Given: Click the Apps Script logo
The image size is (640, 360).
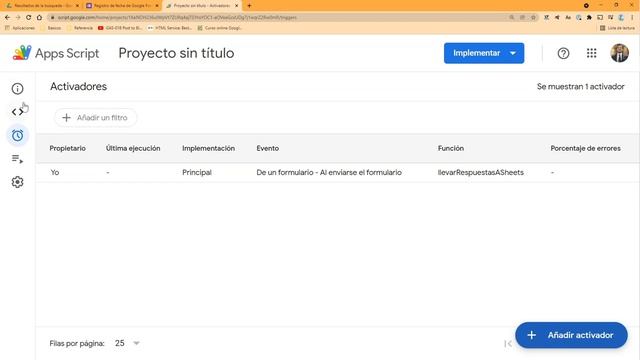Looking at the screenshot, I should (x=56, y=53).
